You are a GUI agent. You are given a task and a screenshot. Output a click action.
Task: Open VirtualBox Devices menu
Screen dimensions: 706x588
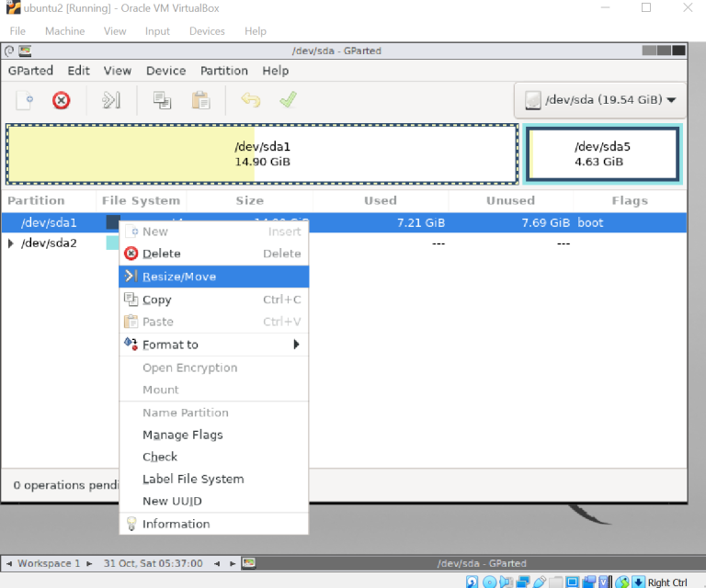tap(207, 31)
